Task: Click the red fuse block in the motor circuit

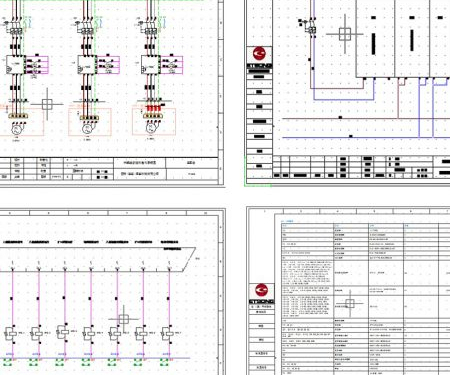Action: click(153, 108)
